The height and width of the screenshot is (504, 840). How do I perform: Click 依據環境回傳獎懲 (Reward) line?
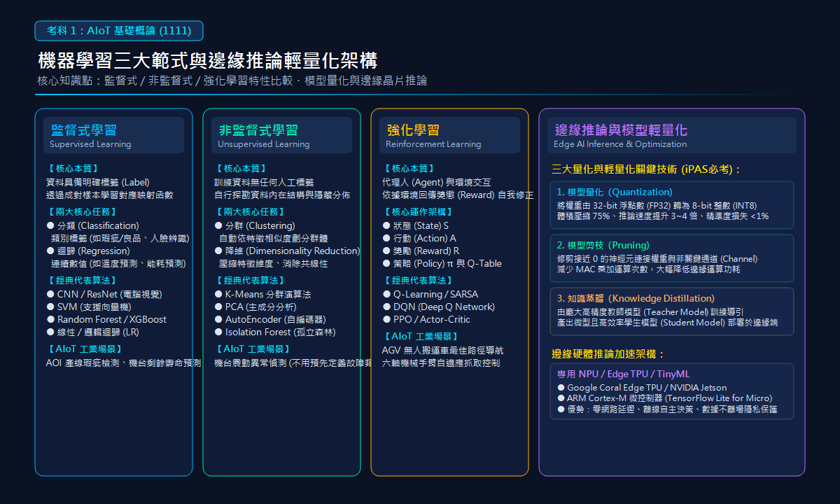458,195
